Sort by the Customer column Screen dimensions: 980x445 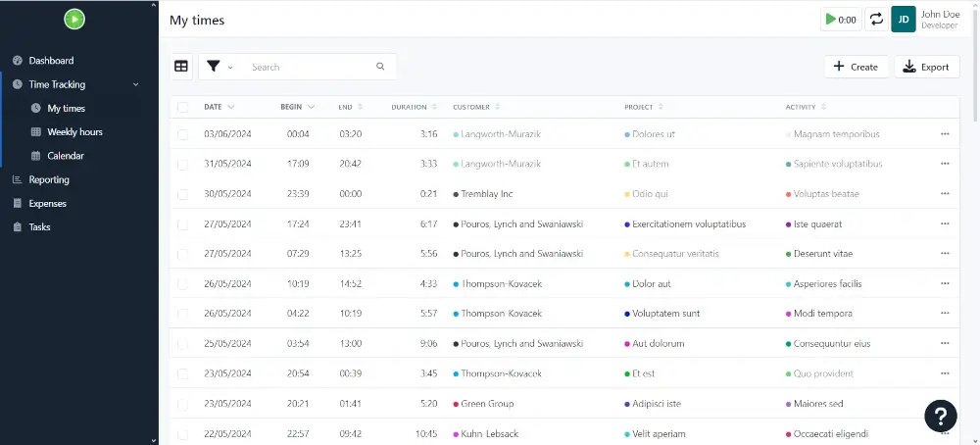(x=477, y=107)
